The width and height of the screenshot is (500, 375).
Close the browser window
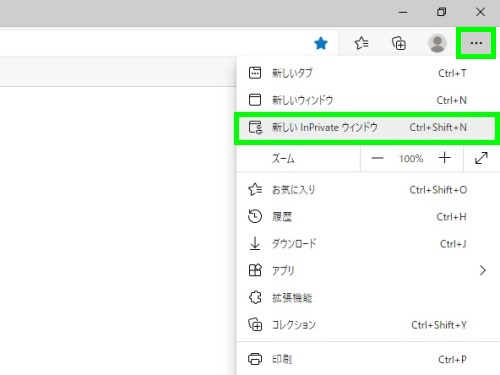[480, 12]
